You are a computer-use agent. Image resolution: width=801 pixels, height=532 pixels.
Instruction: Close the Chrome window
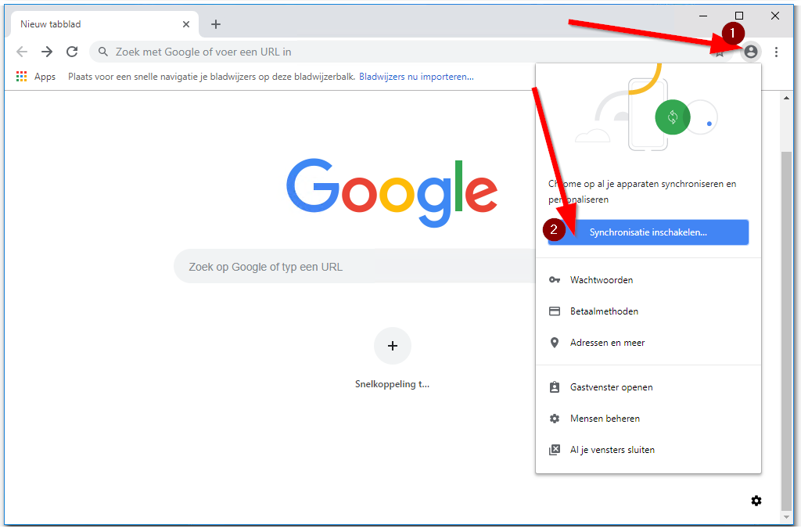point(775,16)
